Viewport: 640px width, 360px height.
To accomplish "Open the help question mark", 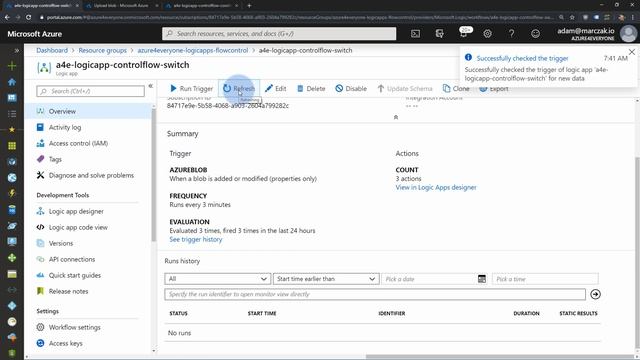I will pos(511,34).
